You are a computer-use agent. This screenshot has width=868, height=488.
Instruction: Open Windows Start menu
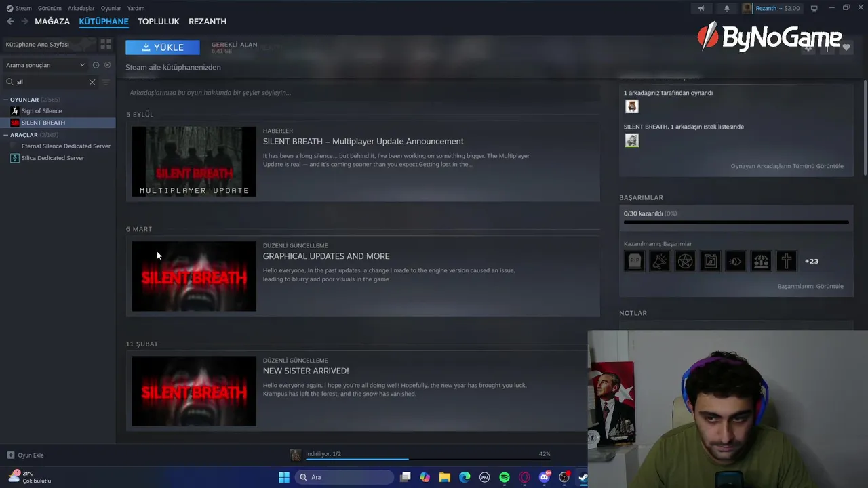pos(284,477)
